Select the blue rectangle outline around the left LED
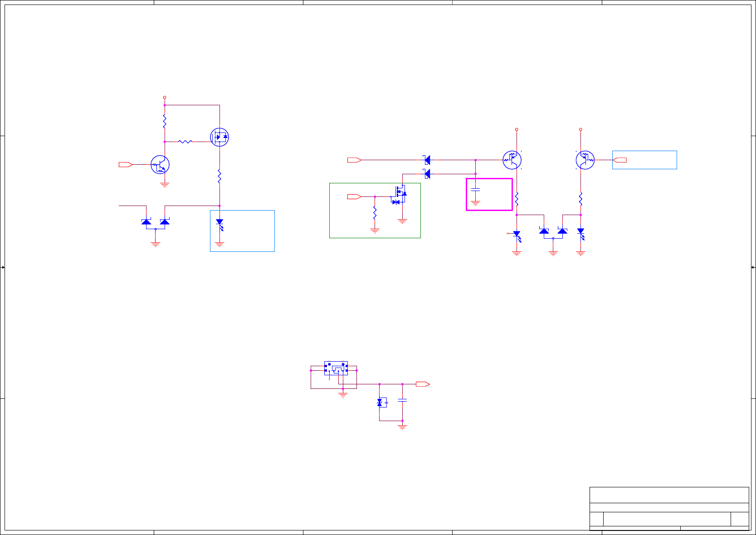The image size is (756, 535). (242, 231)
